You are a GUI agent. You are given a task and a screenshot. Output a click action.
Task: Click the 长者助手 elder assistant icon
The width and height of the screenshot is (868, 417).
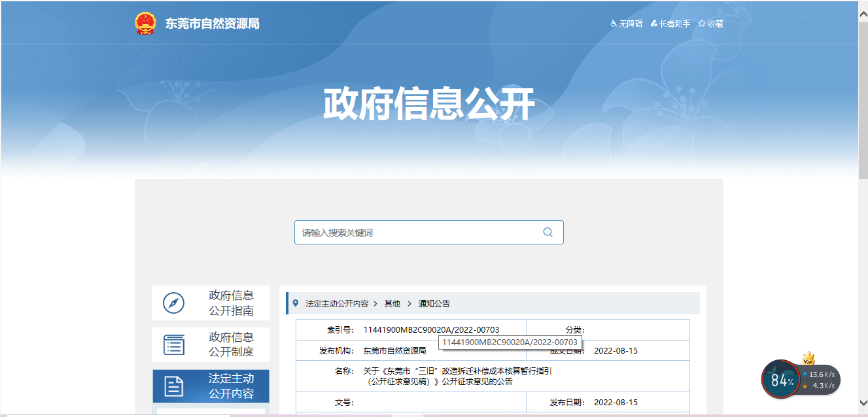[654, 24]
